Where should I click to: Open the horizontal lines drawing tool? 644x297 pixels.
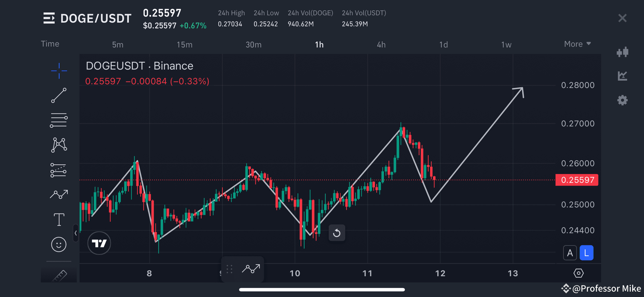click(x=59, y=120)
